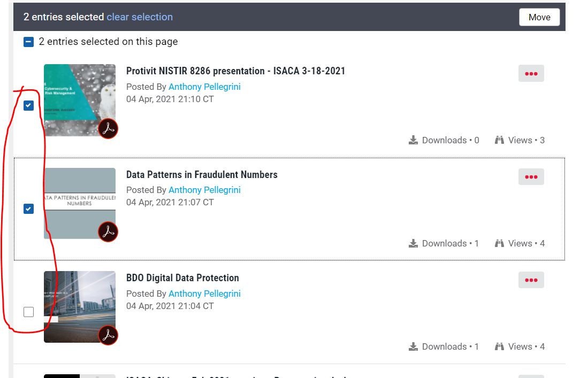Click the clear selection link
The height and width of the screenshot is (378, 588).
[140, 17]
